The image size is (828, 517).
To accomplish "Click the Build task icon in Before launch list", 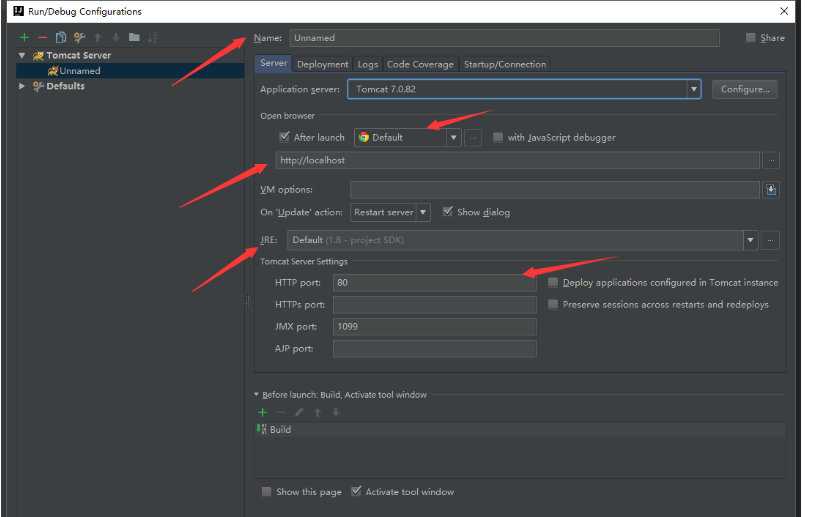I will pos(261,429).
